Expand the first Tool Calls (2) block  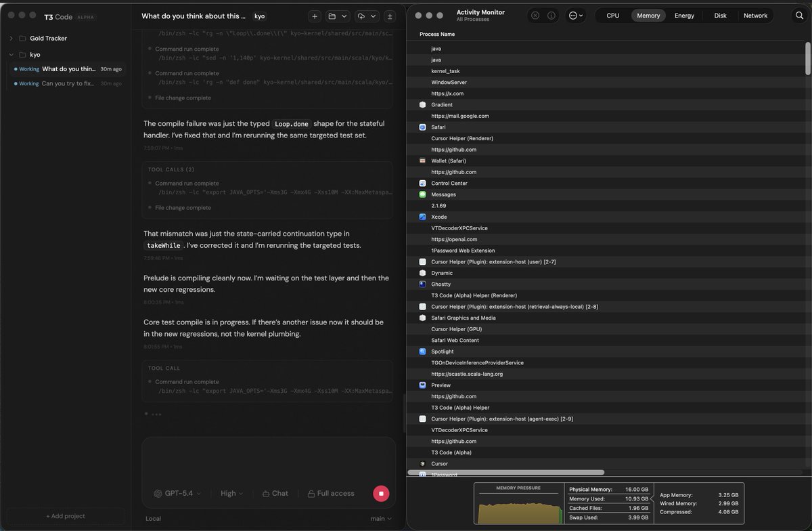coord(172,169)
